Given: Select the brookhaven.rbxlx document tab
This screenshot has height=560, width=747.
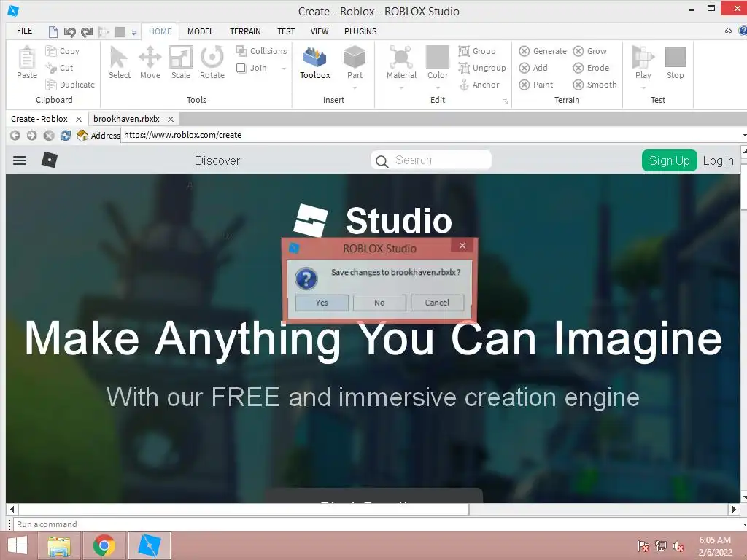Looking at the screenshot, I should (126, 119).
